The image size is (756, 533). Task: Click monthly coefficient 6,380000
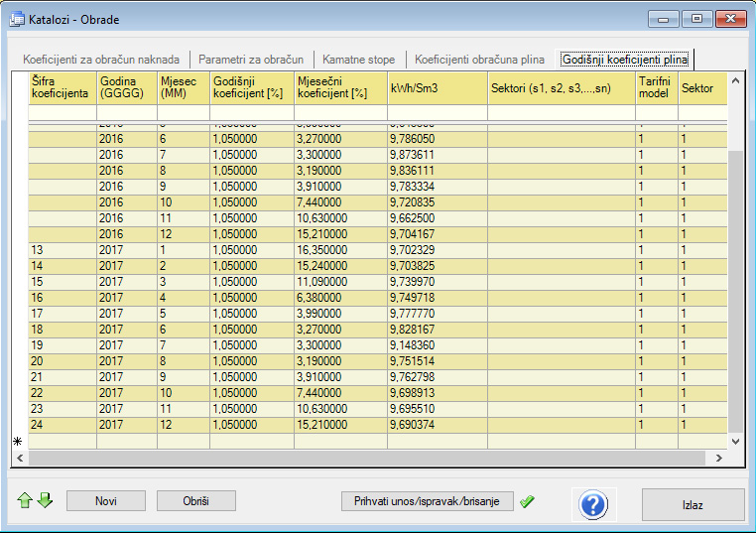(x=340, y=298)
